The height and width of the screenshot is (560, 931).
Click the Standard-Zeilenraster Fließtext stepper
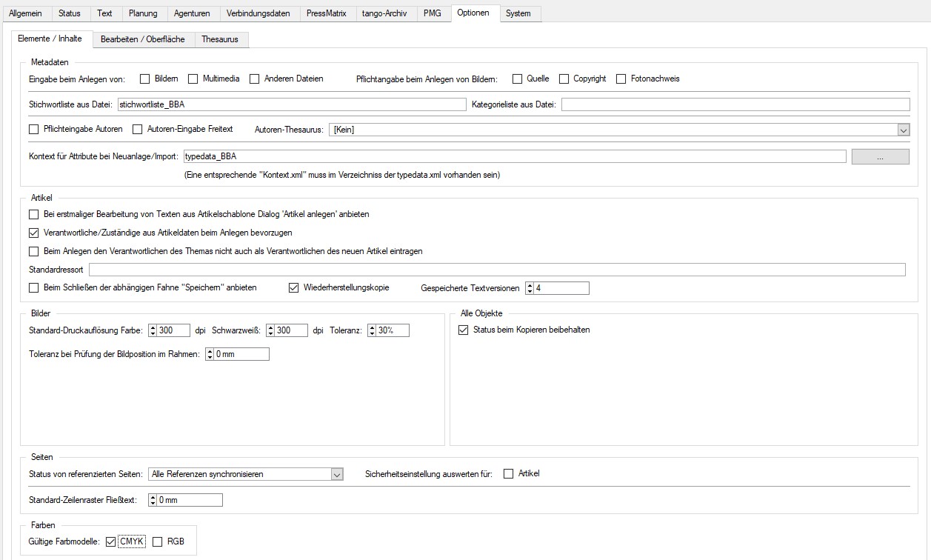[153, 500]
